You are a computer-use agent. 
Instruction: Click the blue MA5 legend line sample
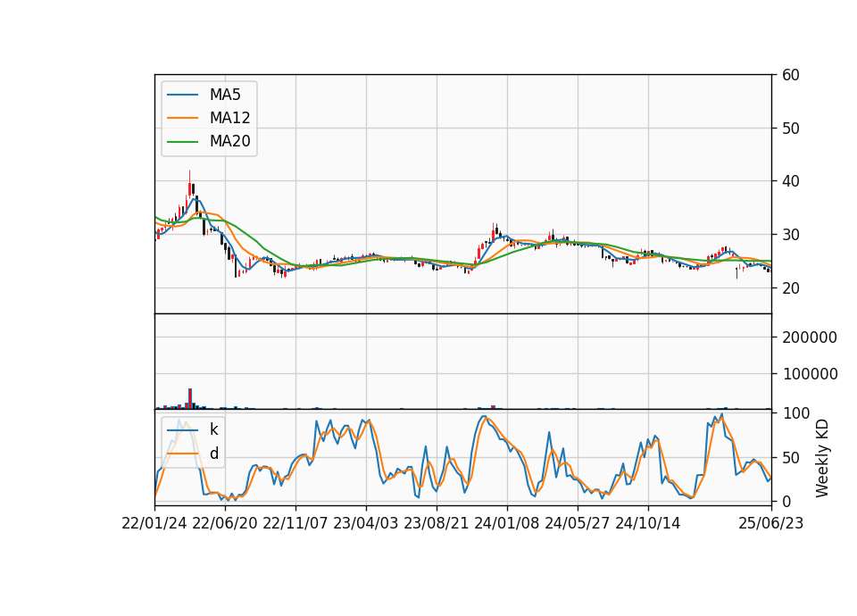(182, 95)
